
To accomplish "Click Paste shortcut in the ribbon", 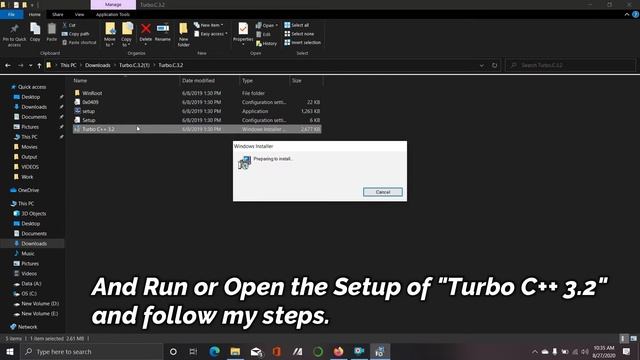I will coord(79,42).
